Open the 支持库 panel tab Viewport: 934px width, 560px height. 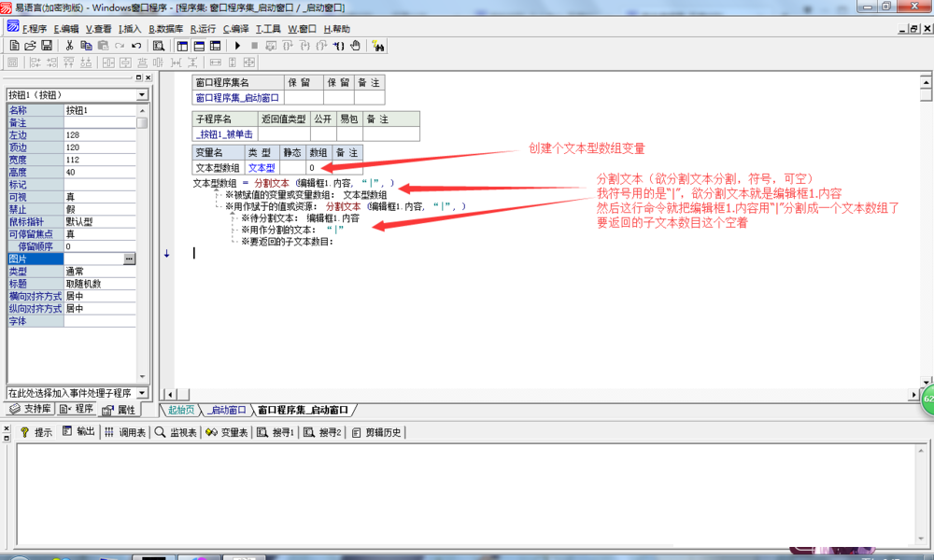tap(30, 410)
